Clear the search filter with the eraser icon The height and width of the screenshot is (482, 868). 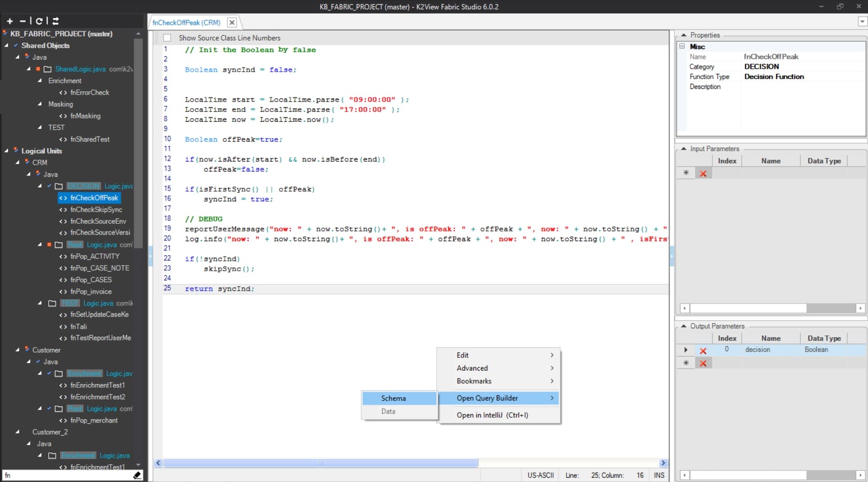[137, 475]
